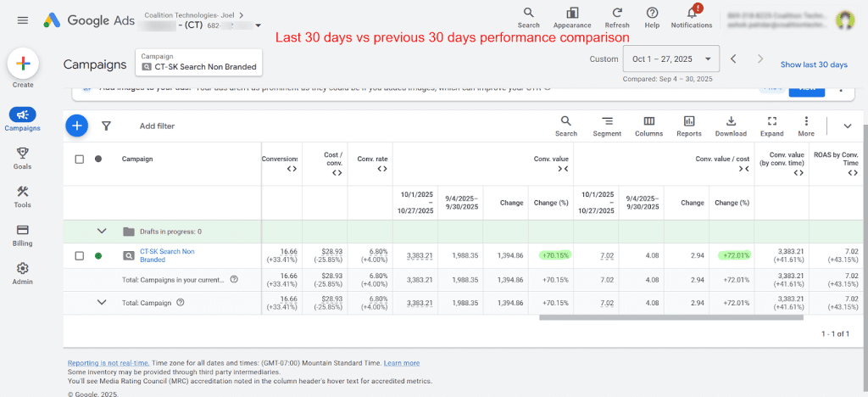The width and height of the screenshot is (868, 397).
Task: Click the +72.01% highlighted change value
Action: (735, 255)
